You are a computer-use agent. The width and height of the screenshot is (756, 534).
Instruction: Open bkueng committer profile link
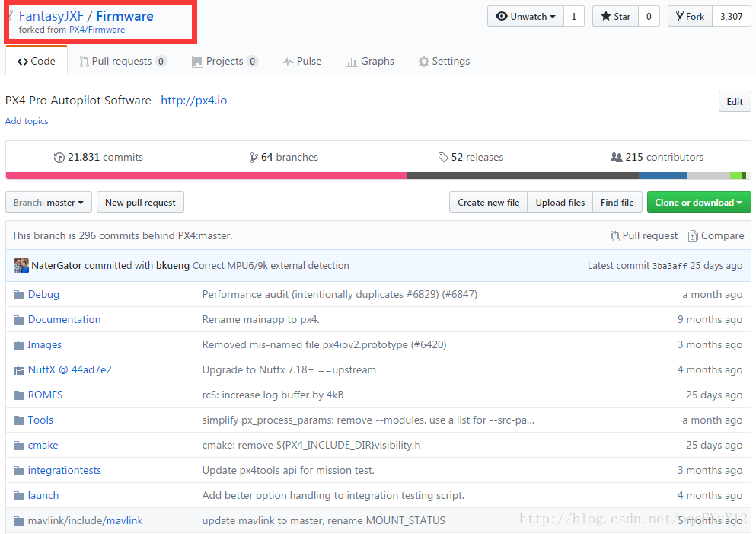tap(173, 265)
